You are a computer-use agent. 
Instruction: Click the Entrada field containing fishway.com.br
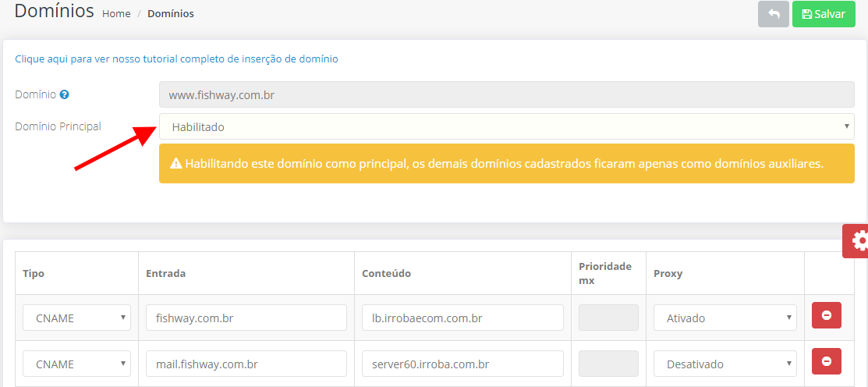pyautogui.click(x=246, y=318)
